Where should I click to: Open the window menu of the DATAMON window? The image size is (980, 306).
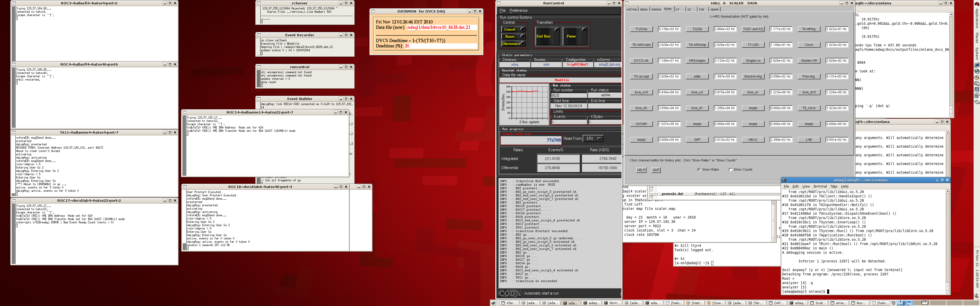(x=373, y=11)
